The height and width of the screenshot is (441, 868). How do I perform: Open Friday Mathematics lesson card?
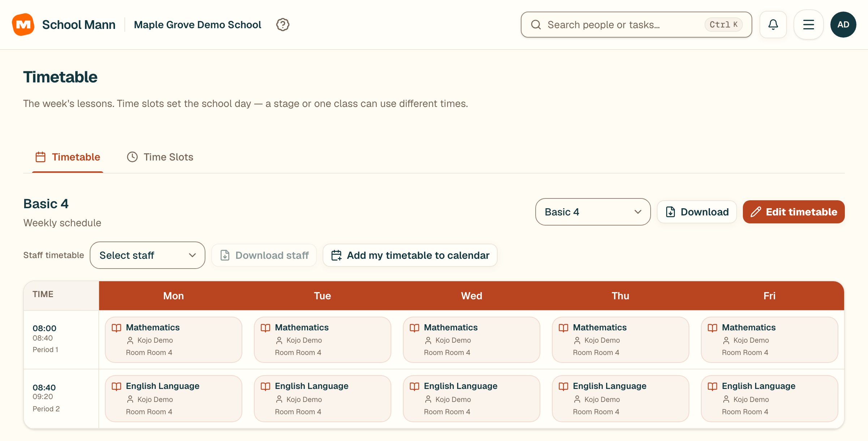pos(770,340)
